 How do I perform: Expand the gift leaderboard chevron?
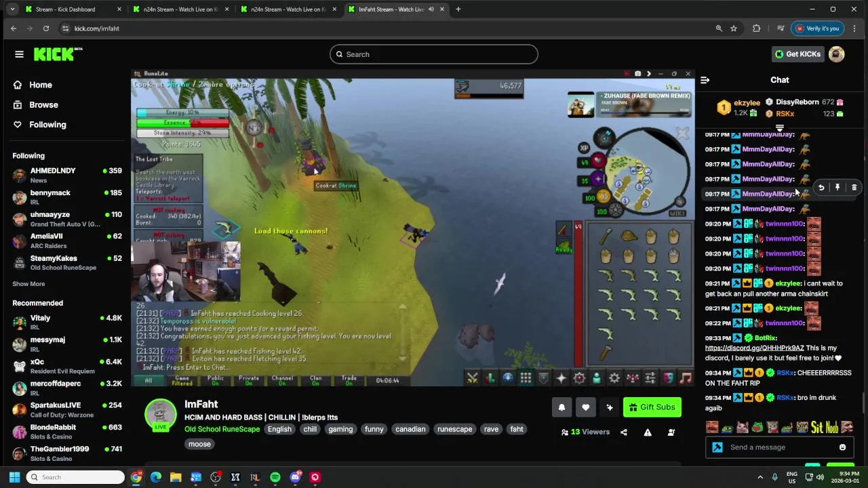click(x=780, y=127)
